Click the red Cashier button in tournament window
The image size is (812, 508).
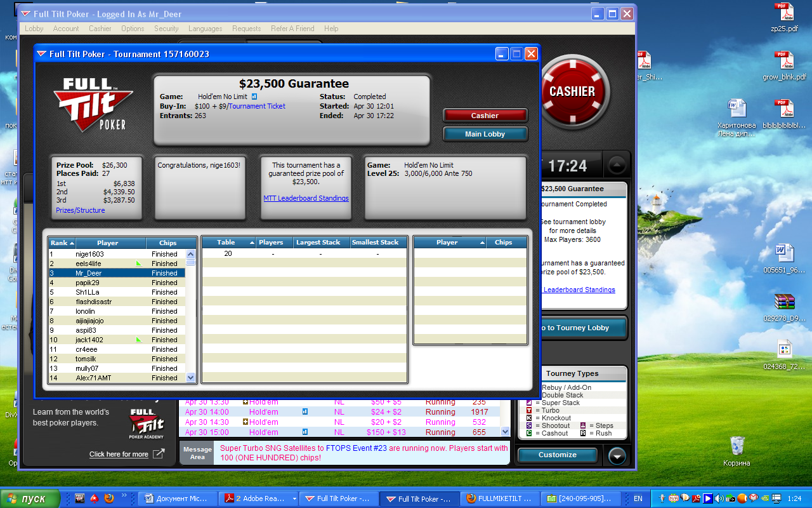[485, 116]
